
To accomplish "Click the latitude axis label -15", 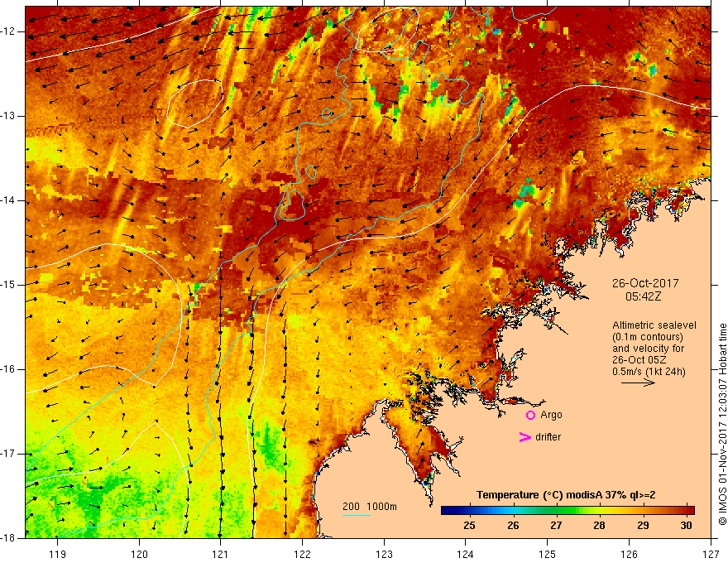I will click(x=8, y=285).
